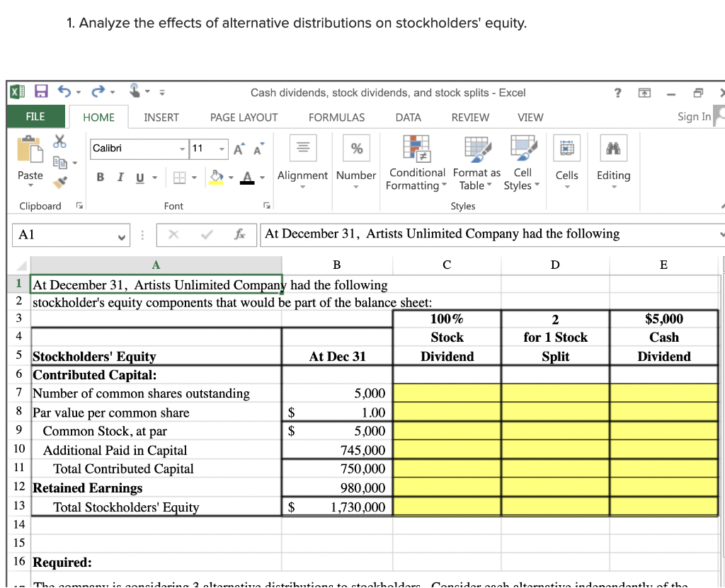
Task: Click the Save icon in quick access toolbar
Action: [x=41, y=93]
